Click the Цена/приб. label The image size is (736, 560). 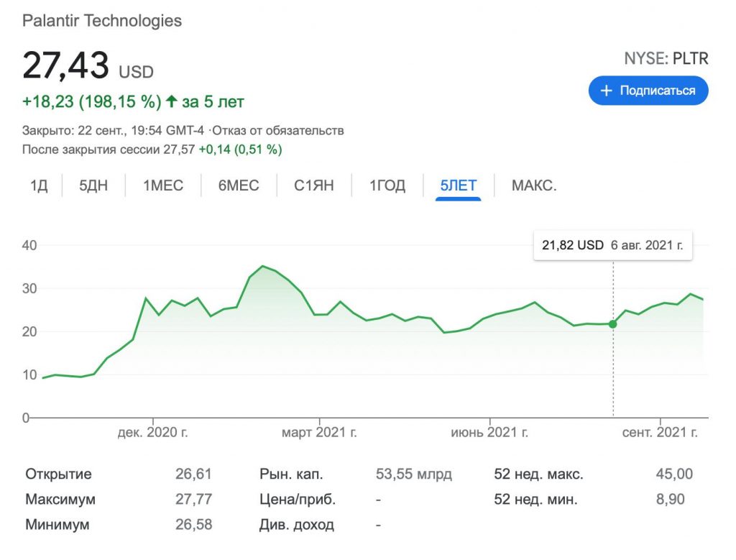(x=298, y=499)
